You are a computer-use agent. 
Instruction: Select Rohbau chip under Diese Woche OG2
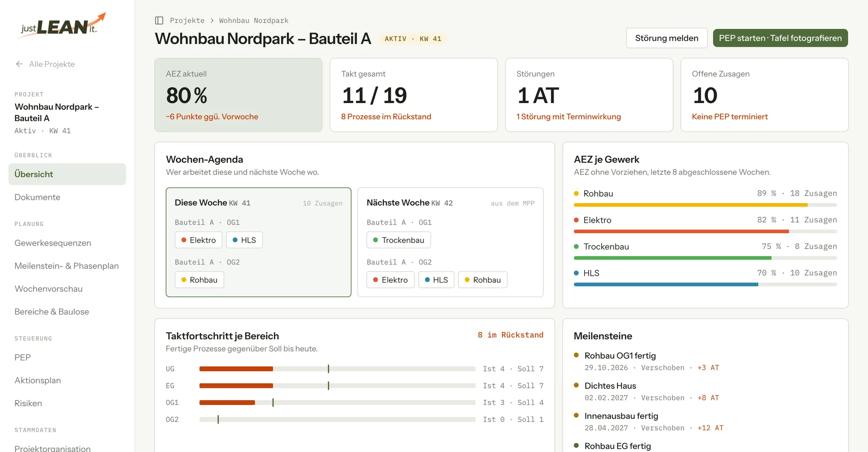pyautogui.click(x=199, y=280)
